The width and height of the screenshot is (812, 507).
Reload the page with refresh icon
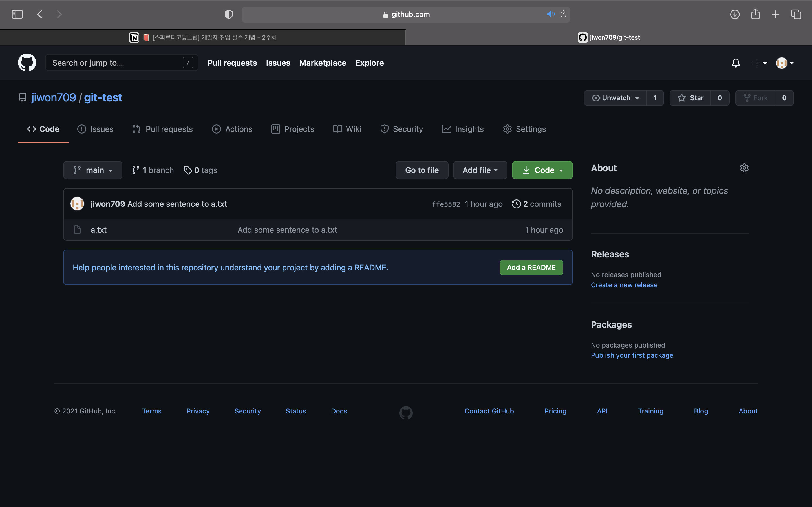pos(563,14)
